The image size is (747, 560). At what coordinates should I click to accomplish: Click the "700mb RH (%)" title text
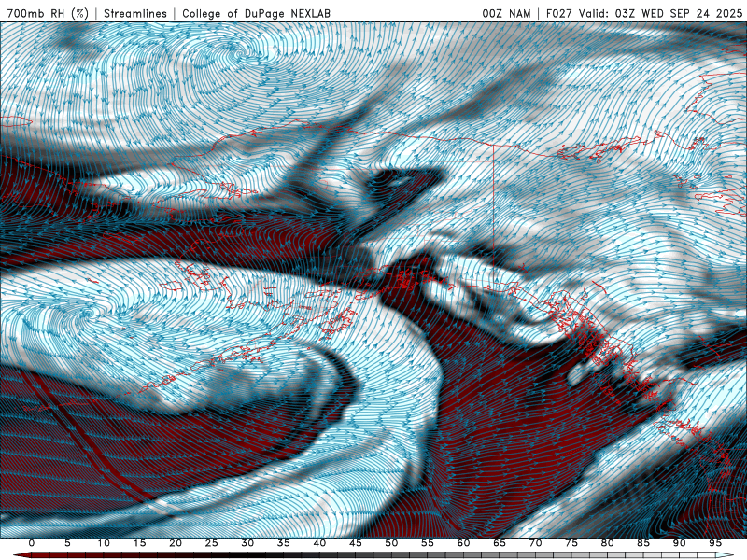coord(49,13)
